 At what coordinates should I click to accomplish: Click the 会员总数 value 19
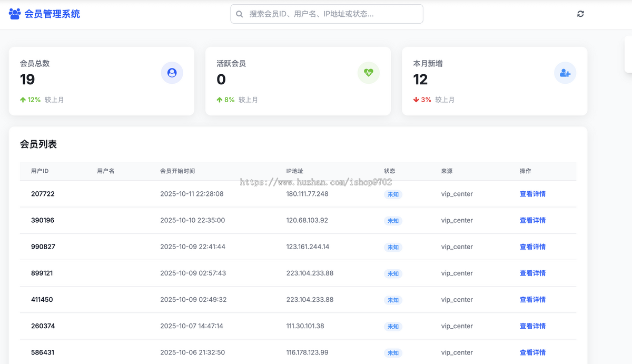tap(27, 80)
